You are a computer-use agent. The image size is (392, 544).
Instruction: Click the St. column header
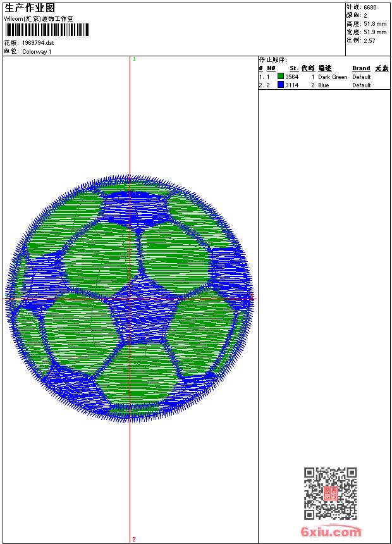click(293, 68)
